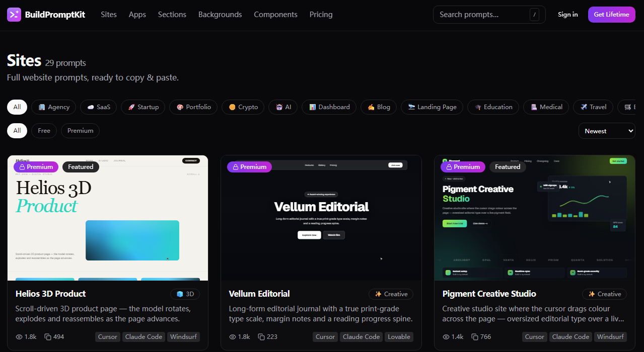Open the Vellum Editorial preview thumbnail
Image resolution: width=644 pixels, height=352 pixels.
[321, 218]
